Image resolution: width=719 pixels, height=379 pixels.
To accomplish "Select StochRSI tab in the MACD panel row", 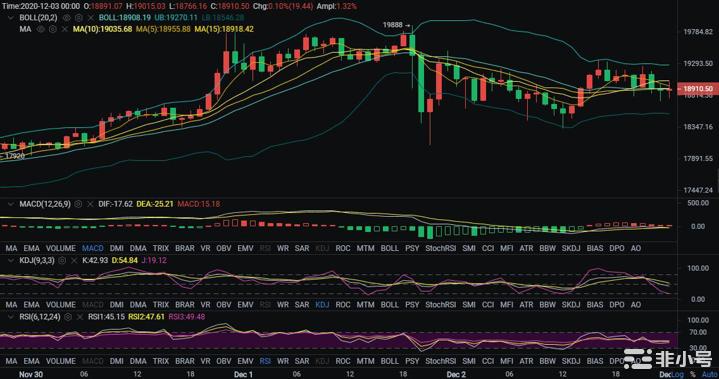I will click(441, 248).
